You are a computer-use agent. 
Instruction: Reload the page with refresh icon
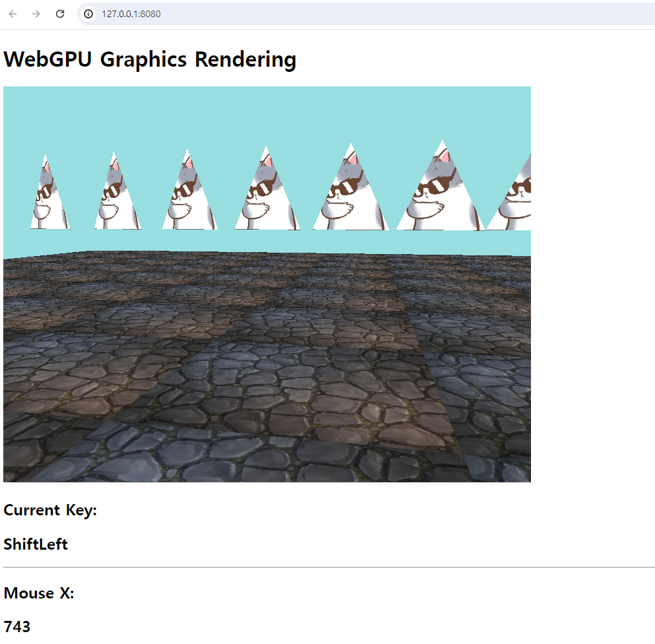click(x=60, y=14)
